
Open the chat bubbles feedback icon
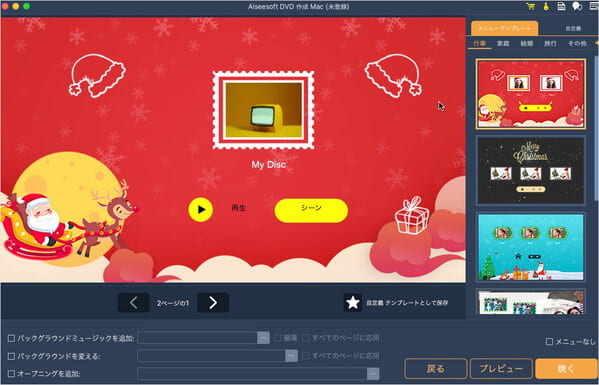coord(577,6)
